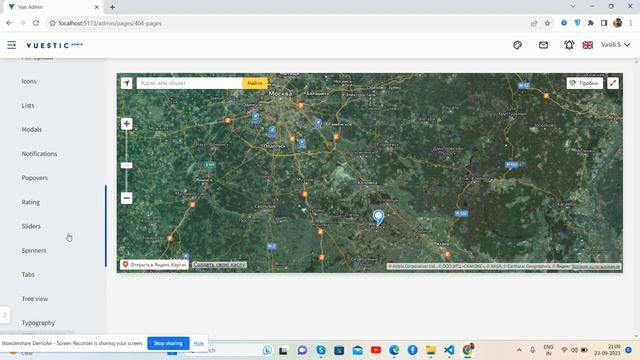Click the sidebar collapse chevron at bottom-left

4,315
